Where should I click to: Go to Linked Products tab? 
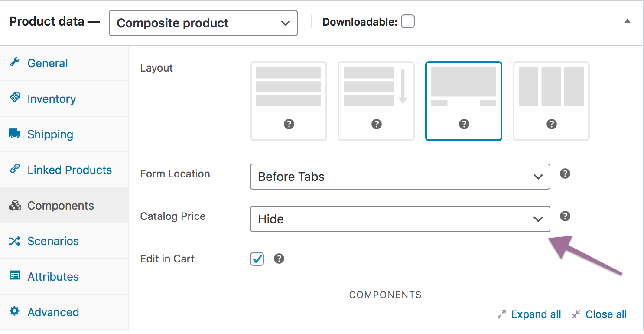pyautogui.click(x=64, y=170)
